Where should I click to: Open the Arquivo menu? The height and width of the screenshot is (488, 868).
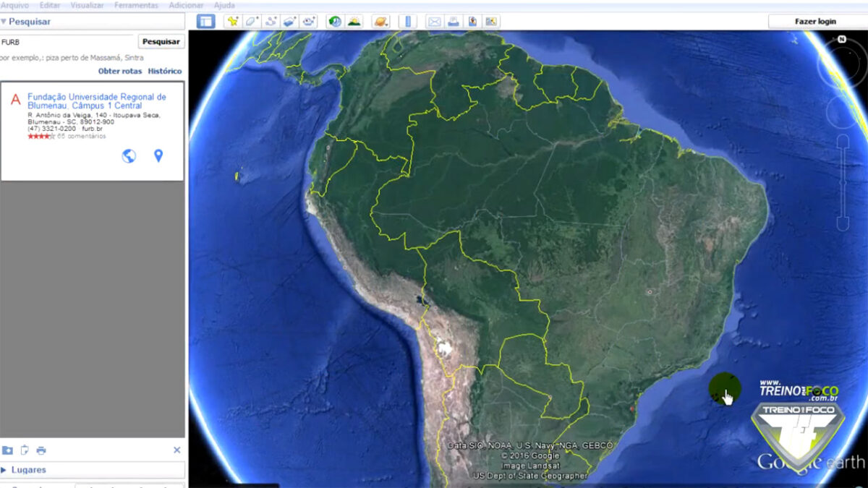pyautogui.click(x=15, y=5)
